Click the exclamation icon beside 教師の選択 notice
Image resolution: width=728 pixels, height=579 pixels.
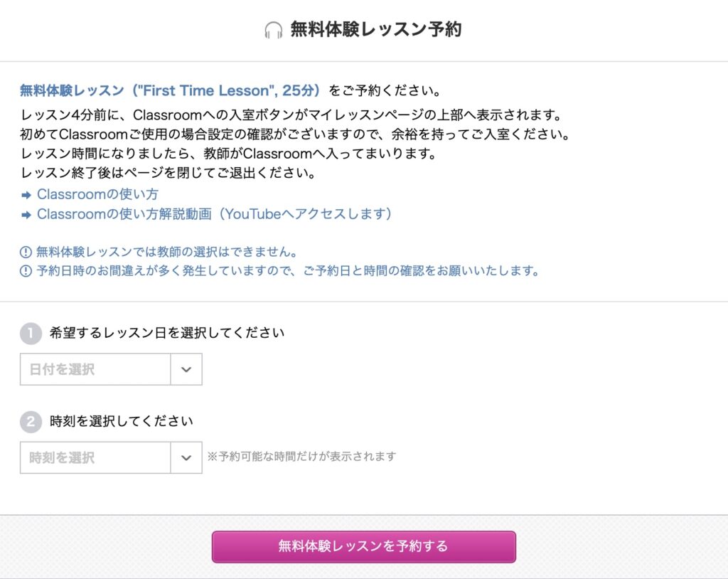click(26, 253)
